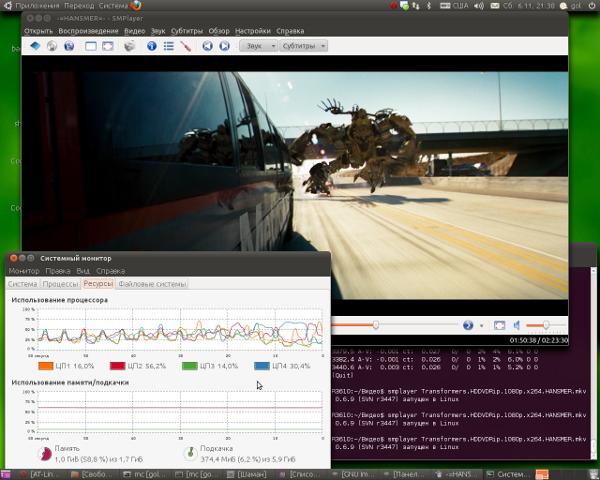600x480 pixels.
Task: Click the forward seek button in control bar
Action: (468, 325)
